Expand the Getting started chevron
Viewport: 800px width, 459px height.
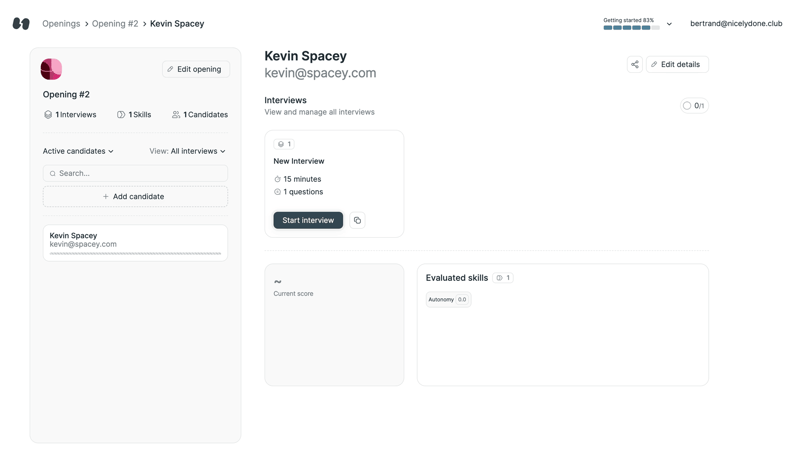point(669,24)
